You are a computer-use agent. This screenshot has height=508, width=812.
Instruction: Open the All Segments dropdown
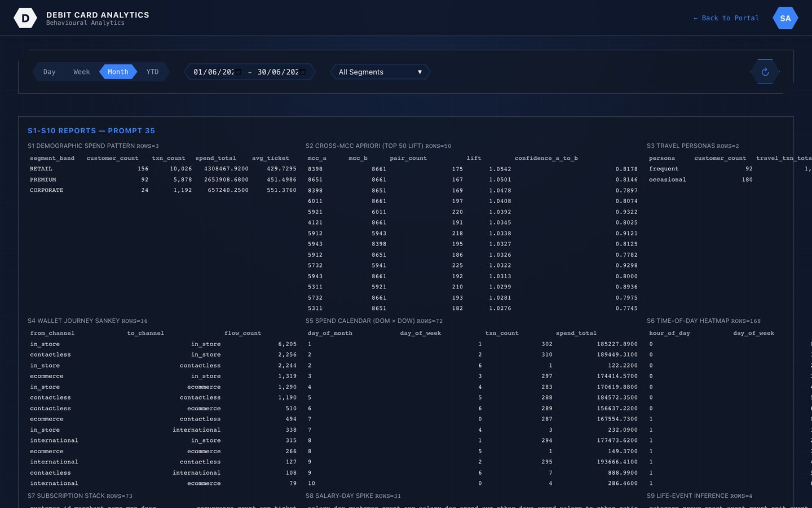pyautogui.click(x=380, y=72)
